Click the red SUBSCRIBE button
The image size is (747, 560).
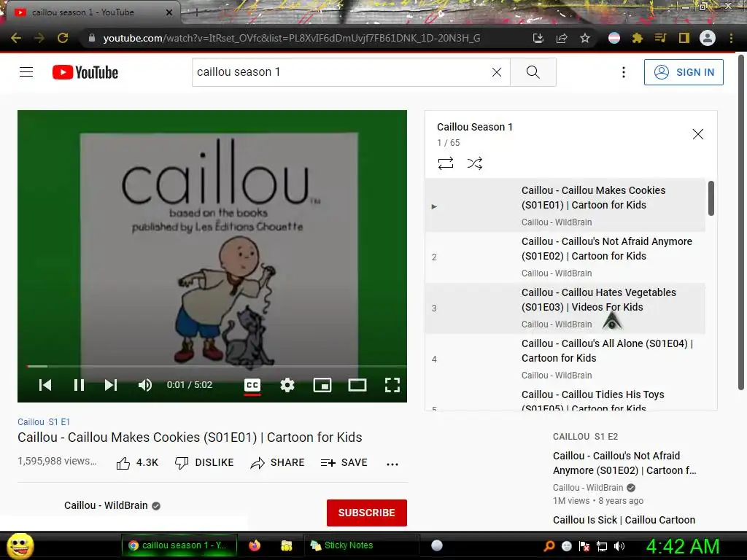pyautogui.click(x=366, y=513)
